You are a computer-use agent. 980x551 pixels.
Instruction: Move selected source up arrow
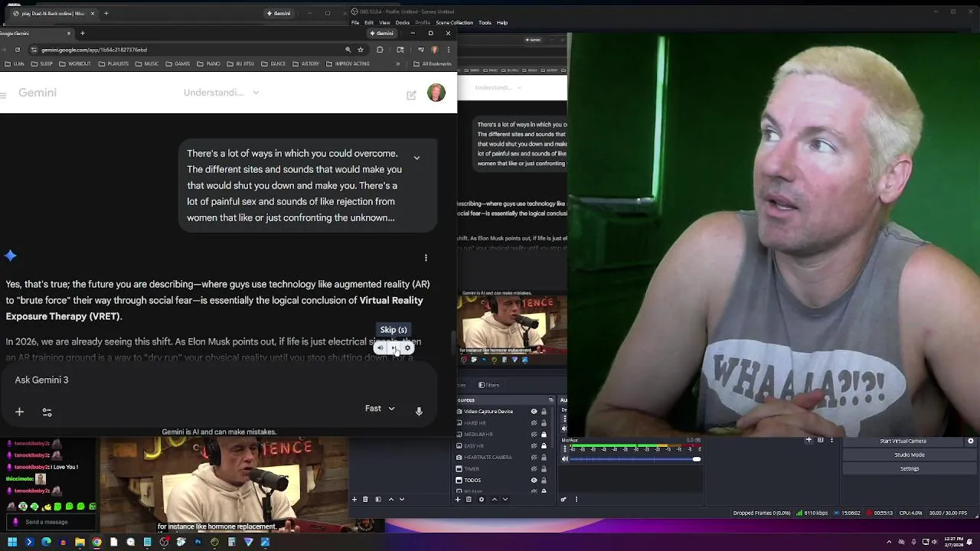click(x=494, y=500)
